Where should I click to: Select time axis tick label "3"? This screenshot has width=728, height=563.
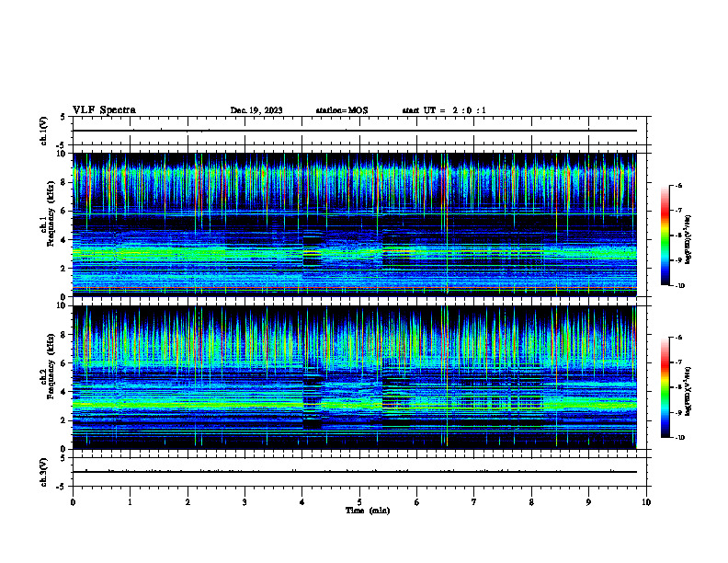point(245,502)
